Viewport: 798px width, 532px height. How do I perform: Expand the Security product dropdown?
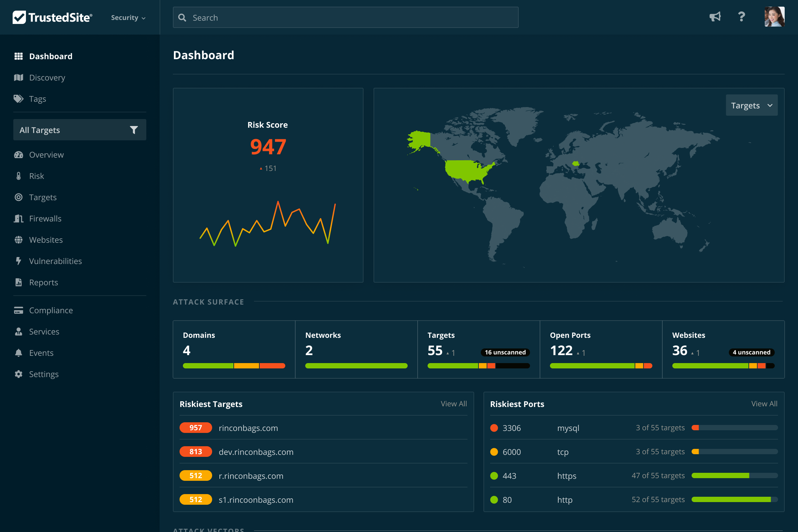(x=128, y=18)
